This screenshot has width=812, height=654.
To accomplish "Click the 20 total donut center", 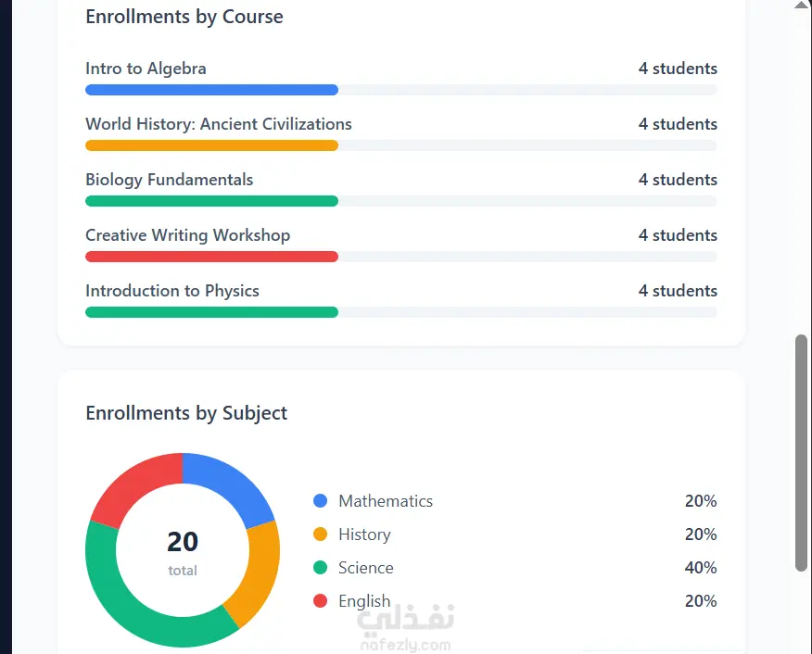I will [x=183, y=551].
